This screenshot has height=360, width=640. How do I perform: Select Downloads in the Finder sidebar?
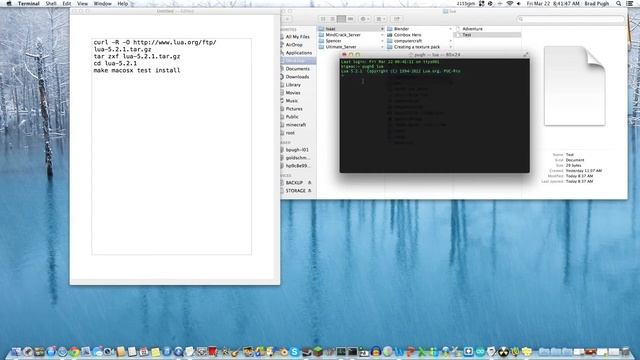296,77
